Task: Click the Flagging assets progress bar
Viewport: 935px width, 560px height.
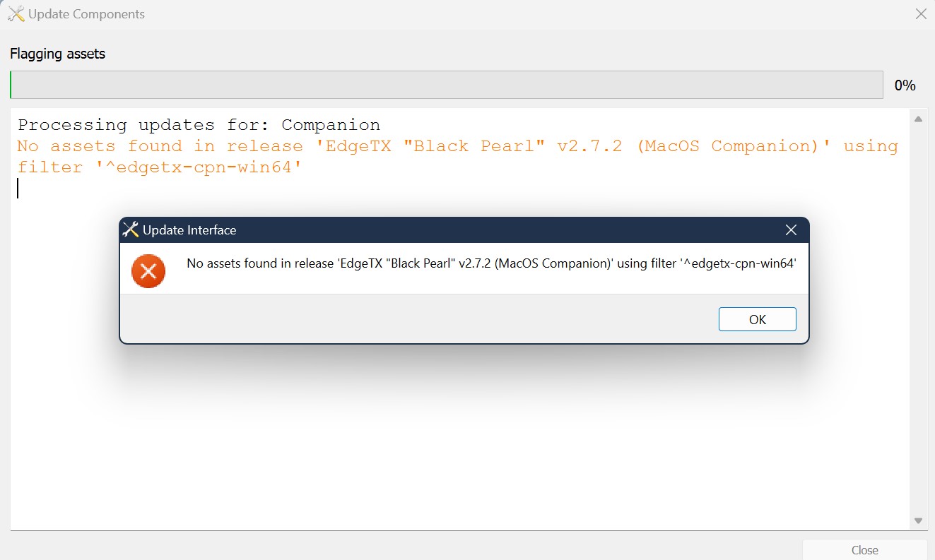Action: [445, 85]
